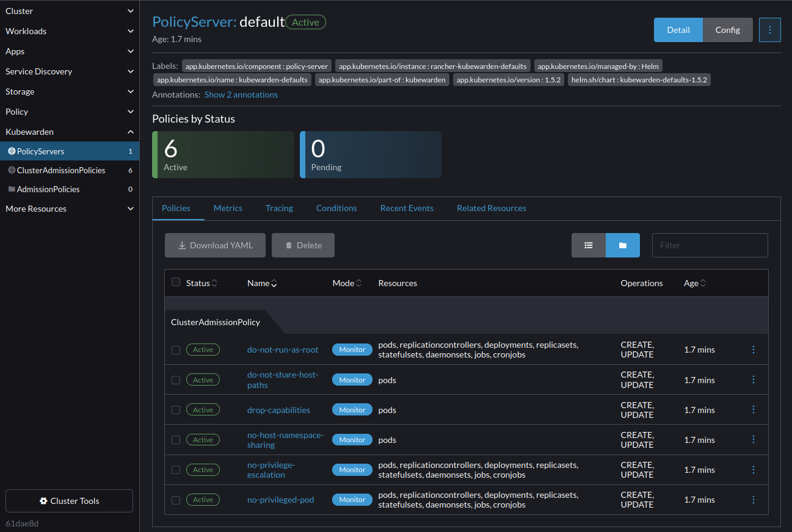Open the Recent Events tab
Screen dimensions: 792x532
tap(407, 208)
